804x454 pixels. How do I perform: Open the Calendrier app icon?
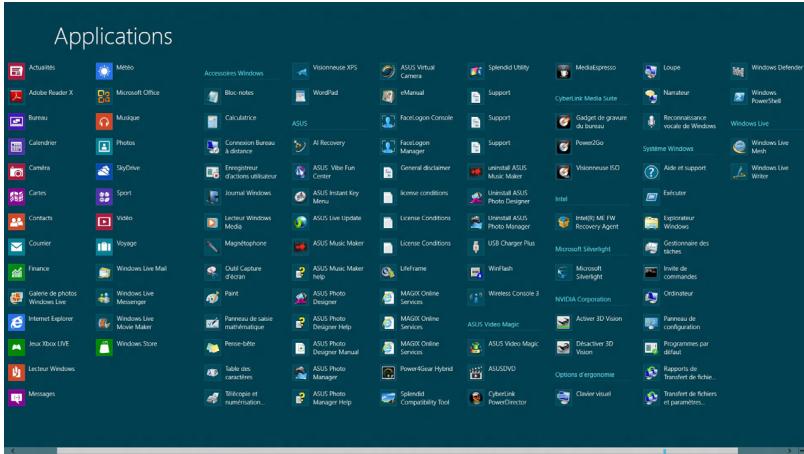coord(16,147)
